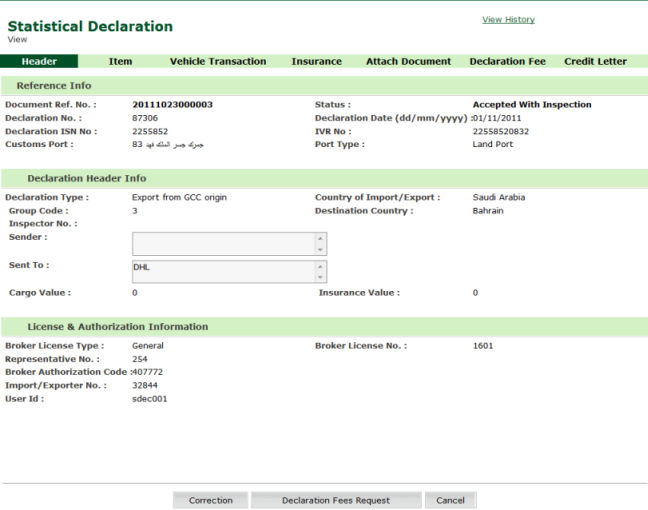Click the Reference Info section header
The height and width of the screenshot is (510, 648).
pos(54,86)
